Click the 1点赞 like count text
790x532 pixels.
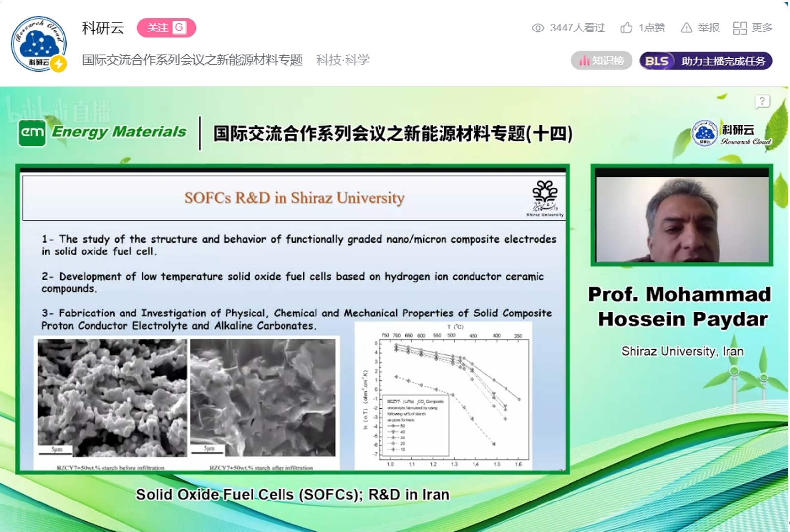coord(652,28)
